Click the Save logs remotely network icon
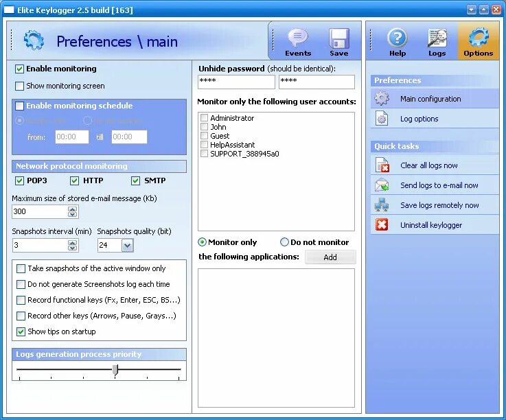The width and height of the screenshot is (506, 420). click(x=382, y=205)
